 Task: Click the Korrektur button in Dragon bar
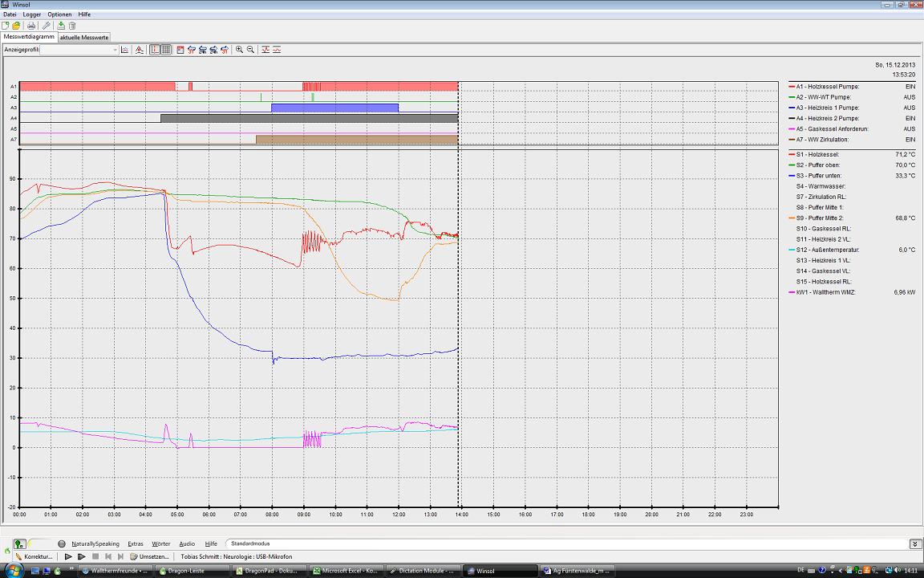(34, 556)
